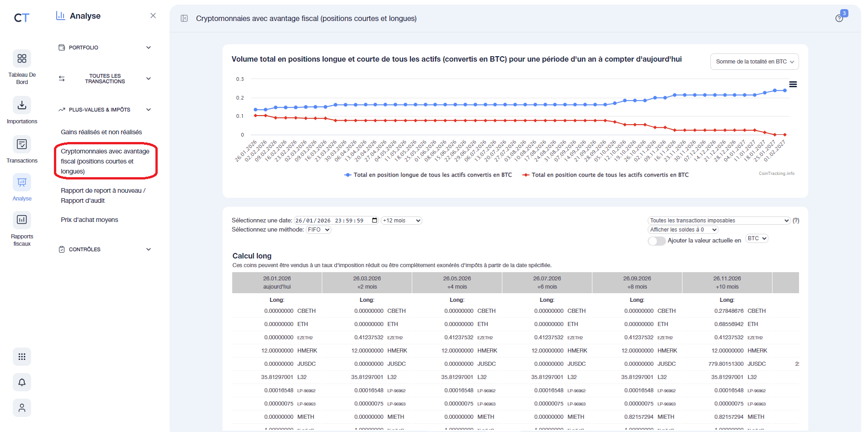Screen dimensions: 868x432
Task: Open the 'Toutes les transactions imposables' dropdown
Action: pos(718,220)
